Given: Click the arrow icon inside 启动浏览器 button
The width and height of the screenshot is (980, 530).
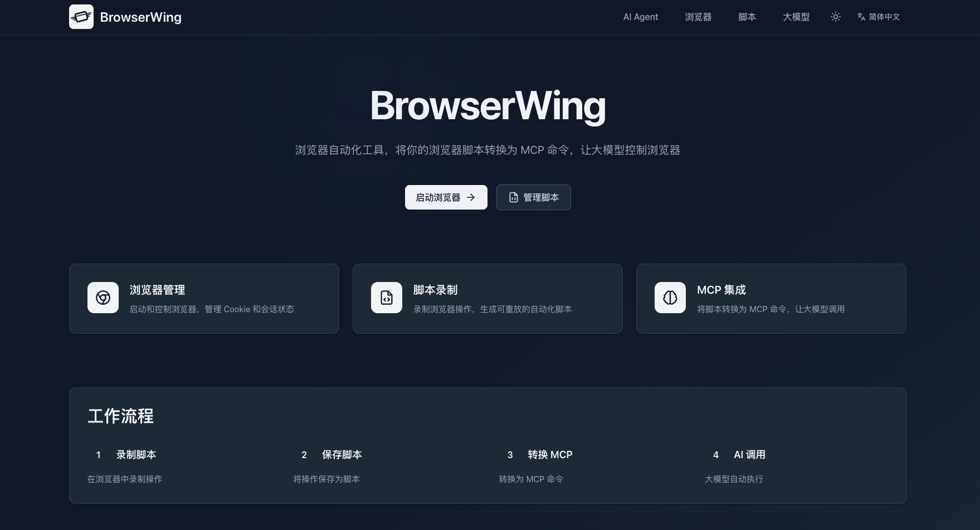Looking at the screenshot, I should pos(470,197).
